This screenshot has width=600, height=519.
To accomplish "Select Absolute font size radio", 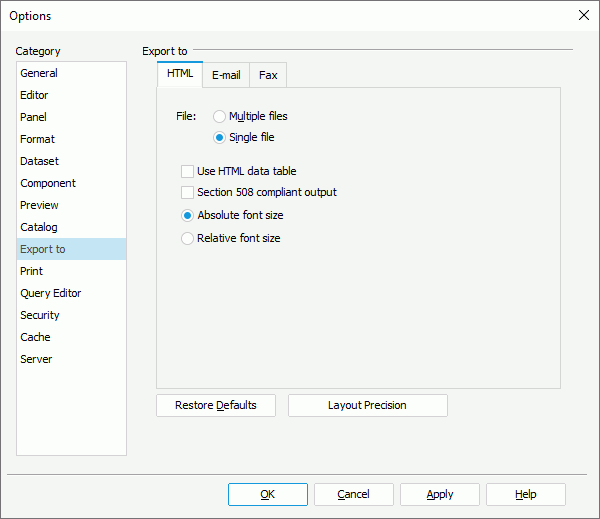I will [x=232, y=215].
